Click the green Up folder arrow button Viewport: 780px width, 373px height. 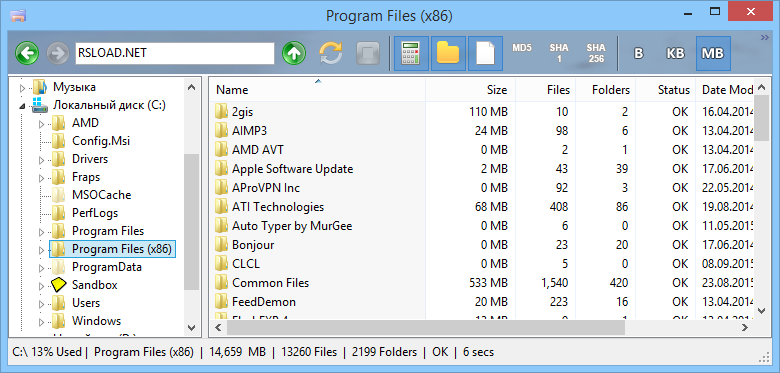click(294, 53)
